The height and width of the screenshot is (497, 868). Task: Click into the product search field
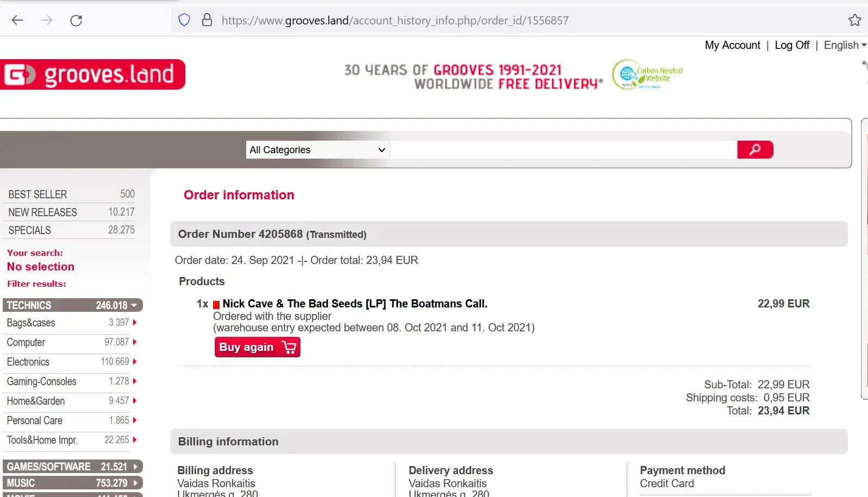[x=564, y=150]
